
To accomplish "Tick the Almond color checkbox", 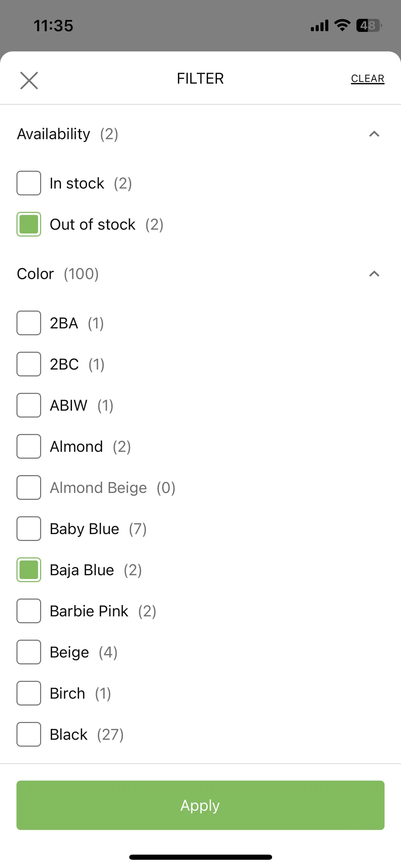I will [x=29, y=446].
